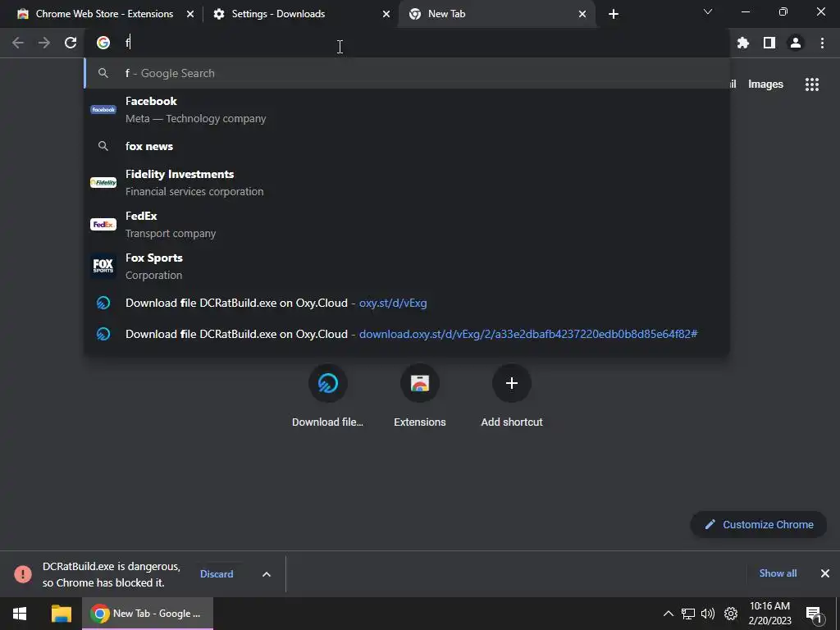Open the 'Download file...' shortcut tile

click(328, 396)
